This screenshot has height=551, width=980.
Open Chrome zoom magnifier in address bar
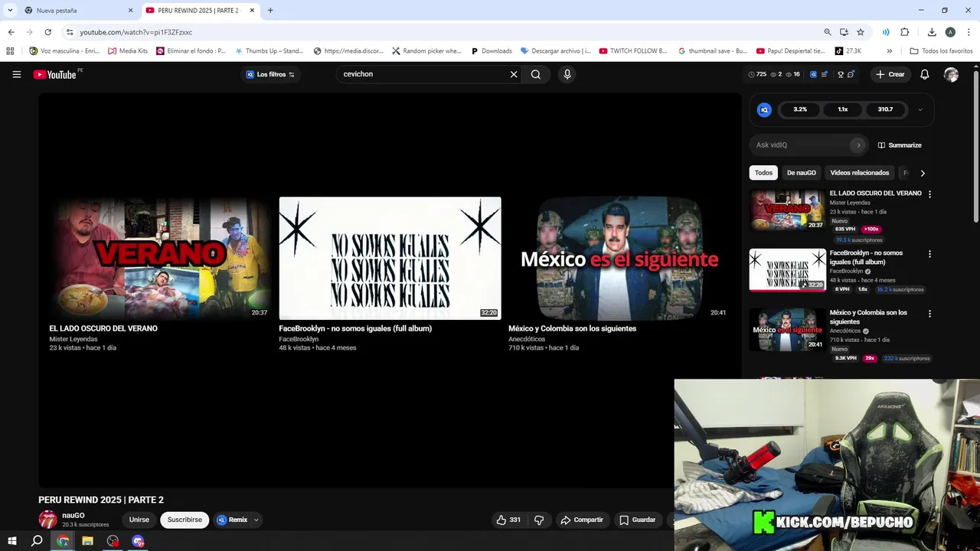(x=828, y=32)
